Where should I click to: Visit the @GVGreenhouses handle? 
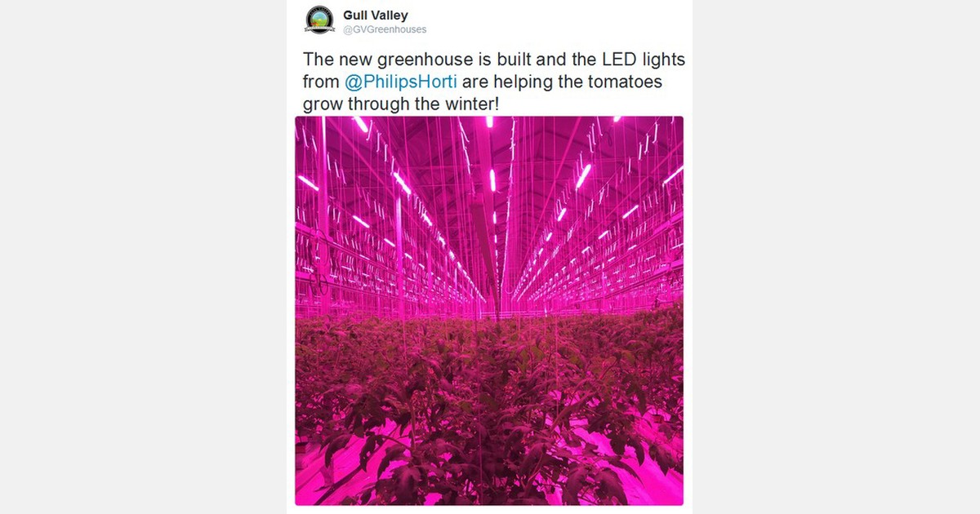tap(385, 29)
